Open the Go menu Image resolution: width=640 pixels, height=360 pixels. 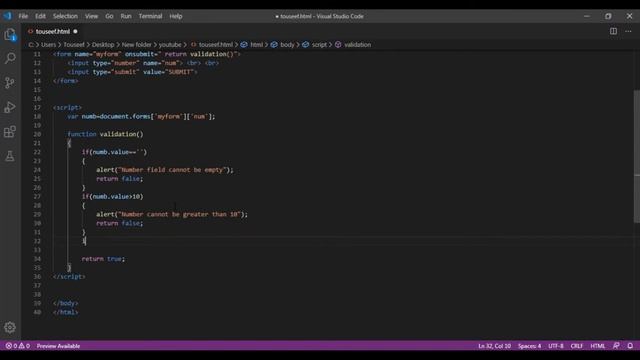tap(109, 16)
